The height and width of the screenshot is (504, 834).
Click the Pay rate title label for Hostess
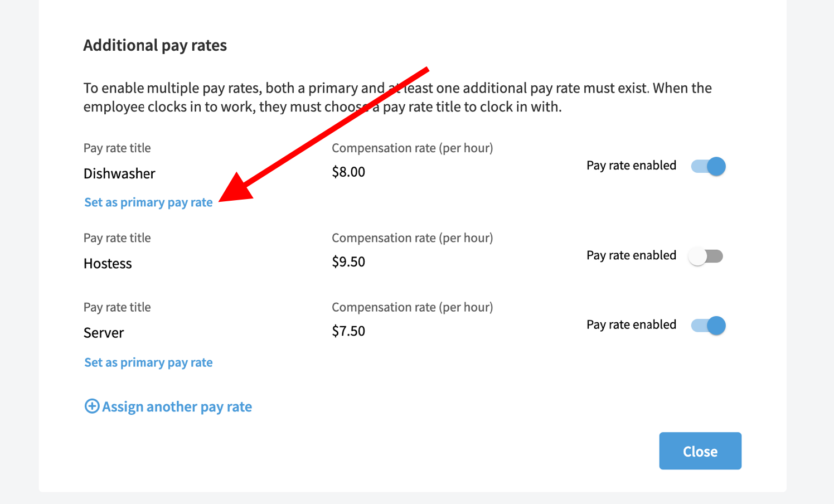[117, 238]
